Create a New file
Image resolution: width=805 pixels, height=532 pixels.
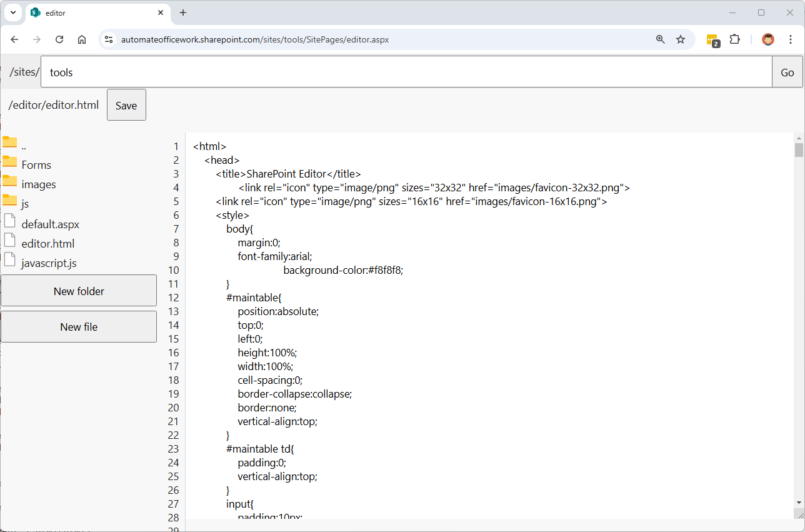click(x=79, y=326)
